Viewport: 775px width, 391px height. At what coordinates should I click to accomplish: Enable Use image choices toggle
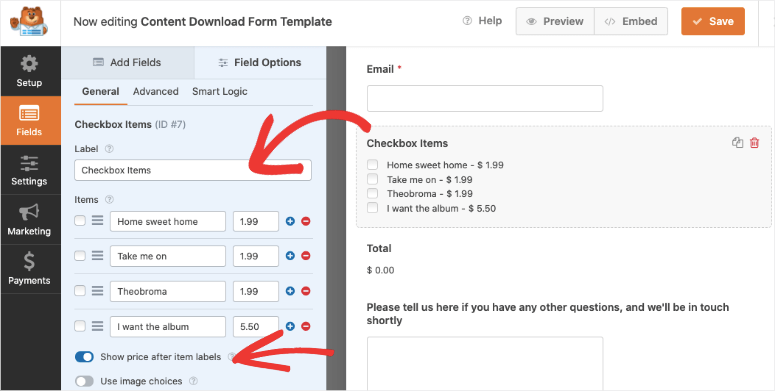coord(84,381)
